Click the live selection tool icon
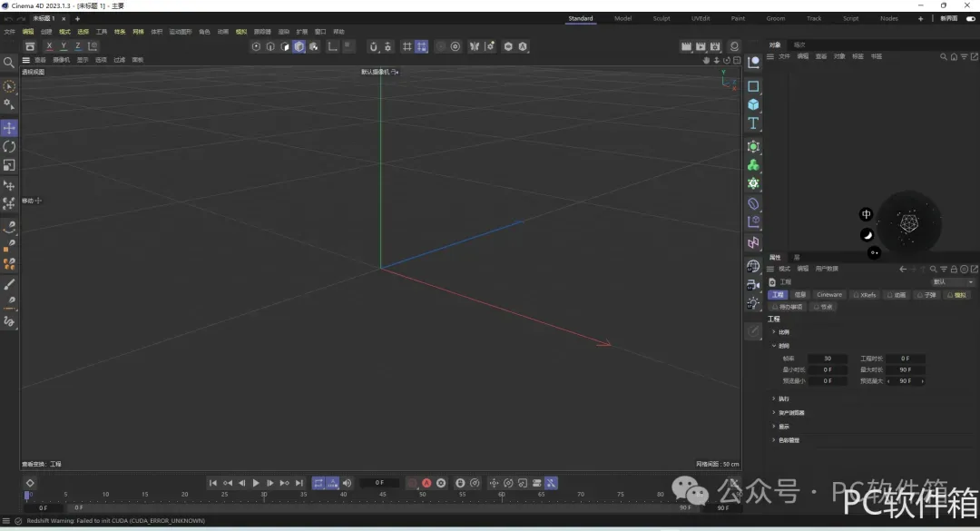 pyautogui.click(x=9, y=86)
